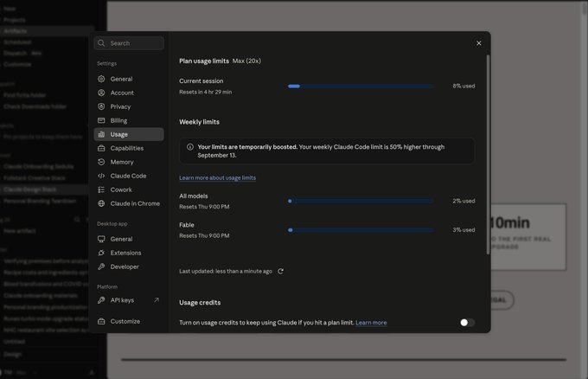Image resolution: width=588 pixels, height=379 pixels.
Task: Click the 'Max (20x)' plan label
Action: (x=246, y=61)
